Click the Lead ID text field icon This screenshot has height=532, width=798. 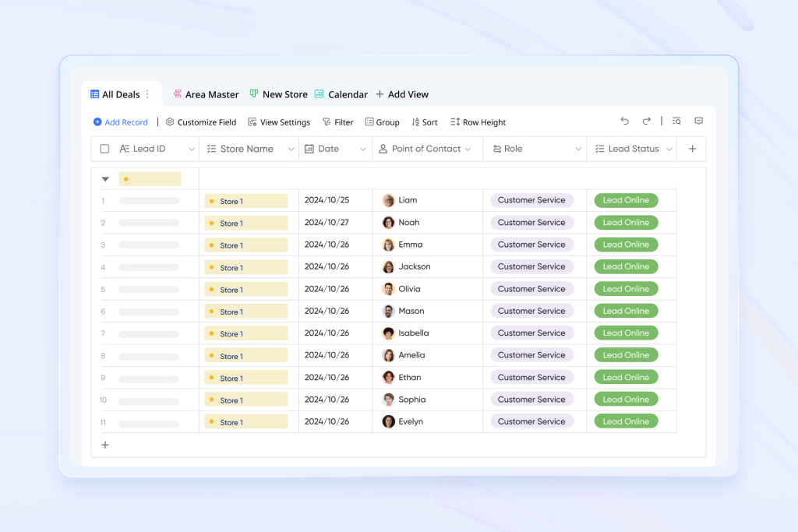pos(124,149)
